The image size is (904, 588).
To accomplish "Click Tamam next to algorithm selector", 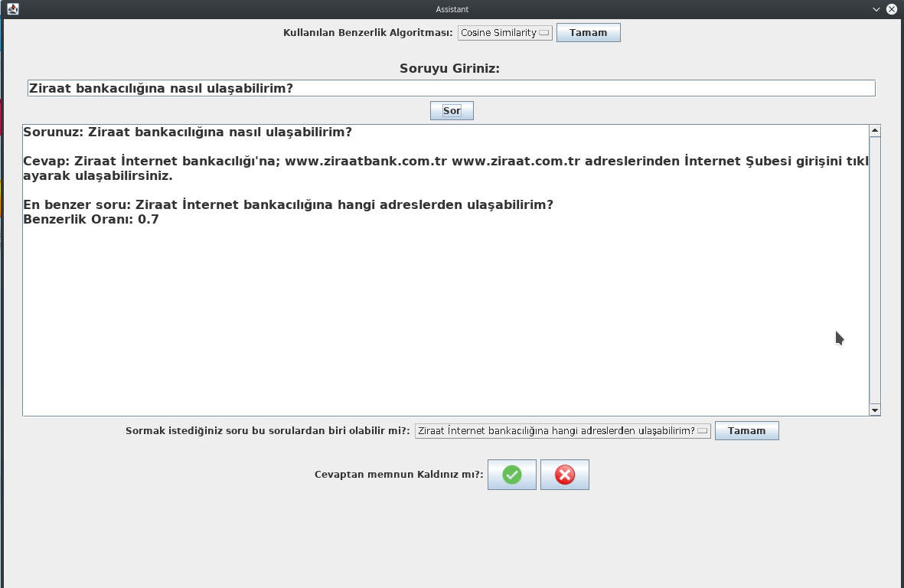I will [x=588, y=33].
